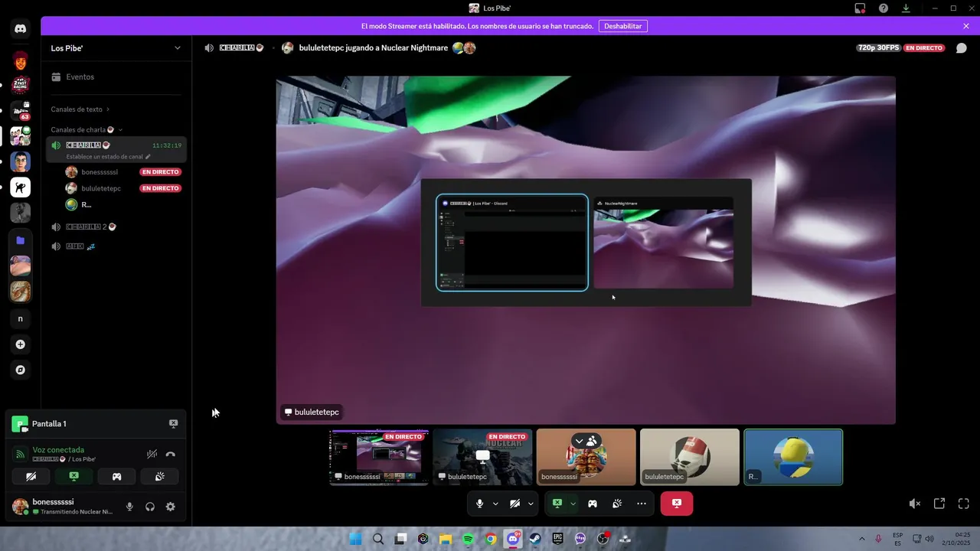Open inbox icon in title bar

point(860,8)
